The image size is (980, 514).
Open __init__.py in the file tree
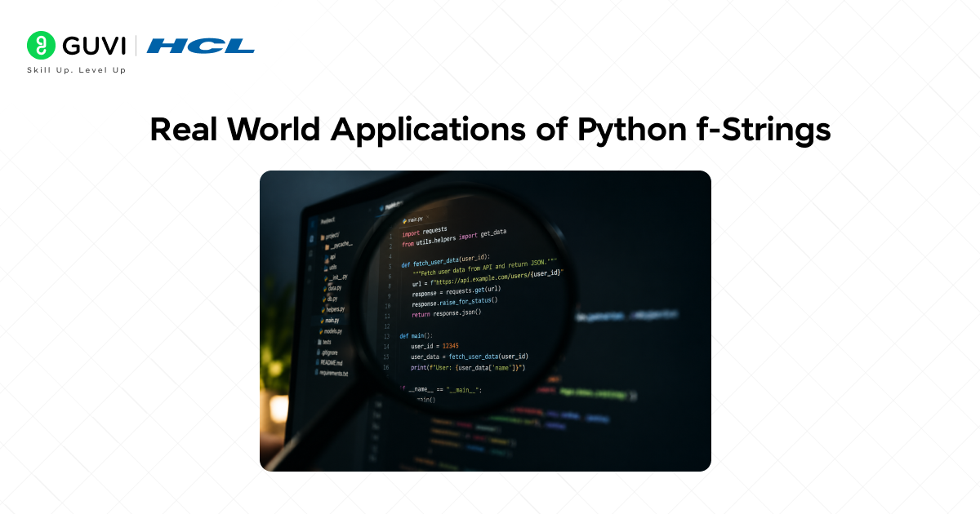click(x=337, y=277)
